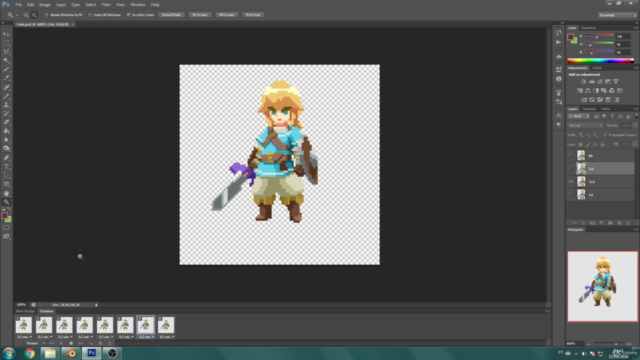Switch to the Channels tab

pos(589,109)
